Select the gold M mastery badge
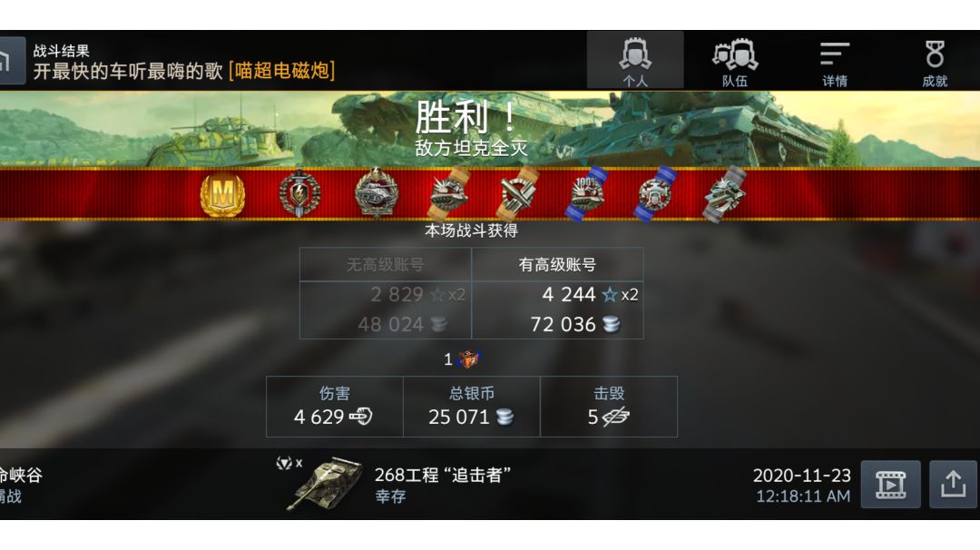The image size is (980, 550). click(222, 194)
